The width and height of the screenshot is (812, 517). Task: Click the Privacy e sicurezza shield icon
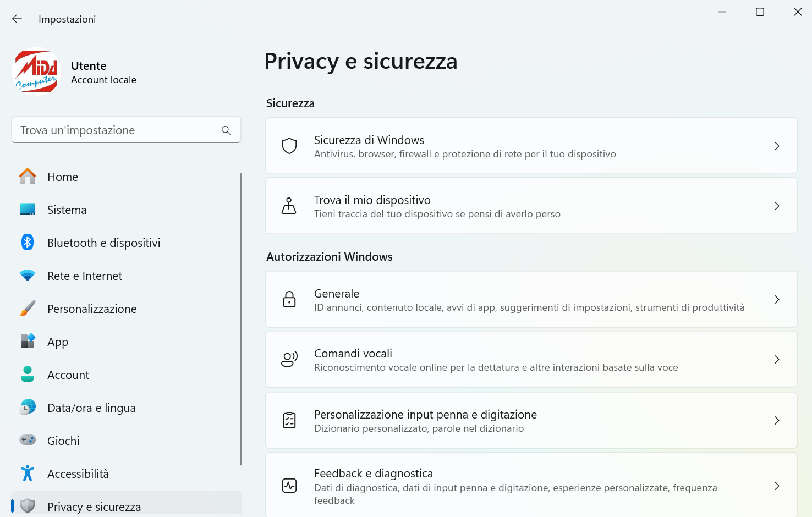[x=28, y=506]
